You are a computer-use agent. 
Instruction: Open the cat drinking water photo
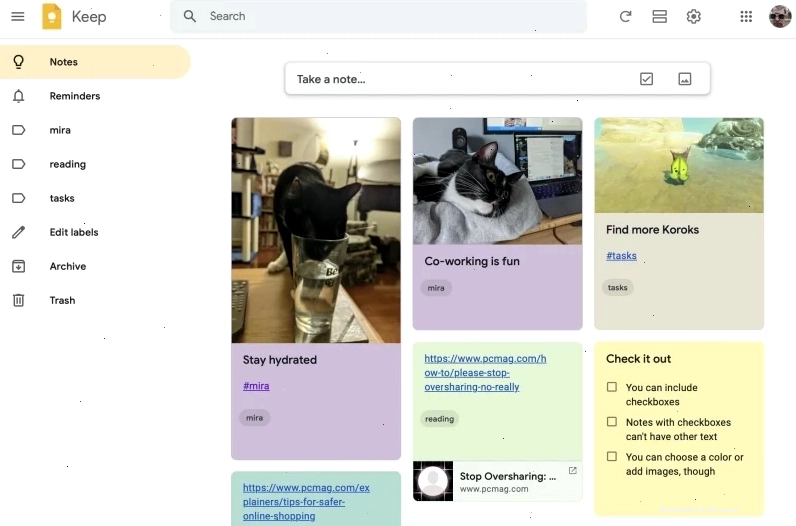(316, 231)
